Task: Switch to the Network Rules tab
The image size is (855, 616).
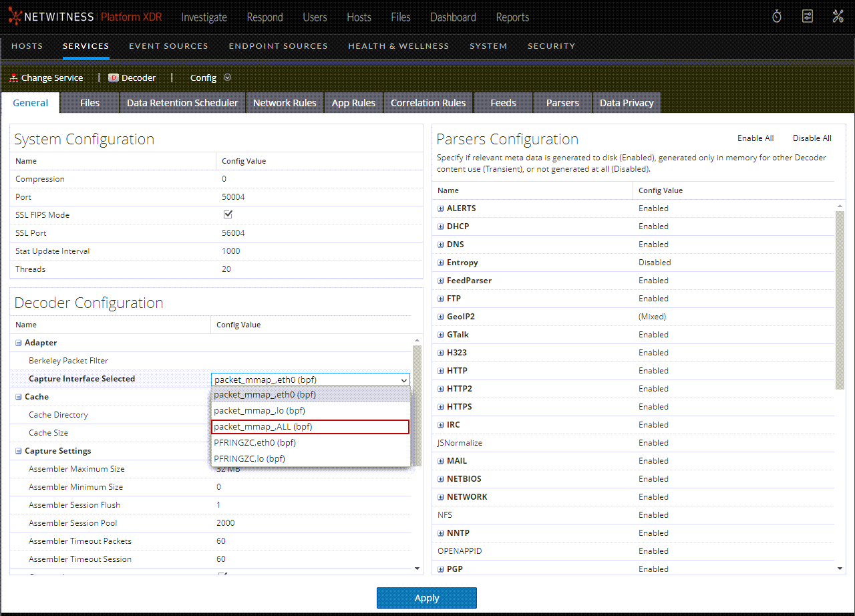Action: click(285, 103)
